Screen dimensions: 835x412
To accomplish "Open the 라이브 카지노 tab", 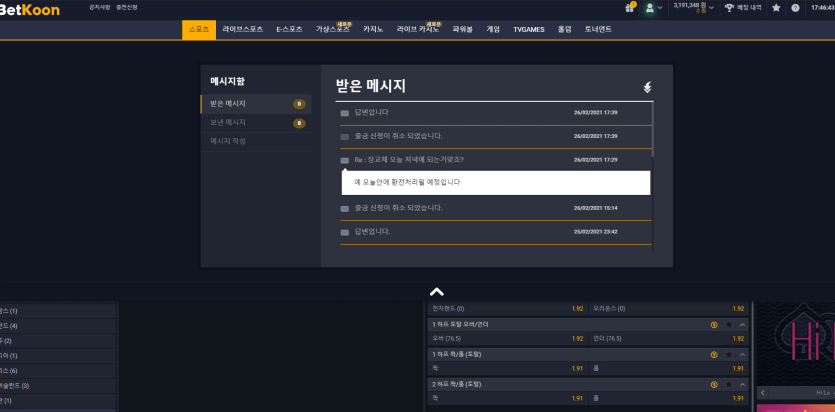I will tap(418, 30).
